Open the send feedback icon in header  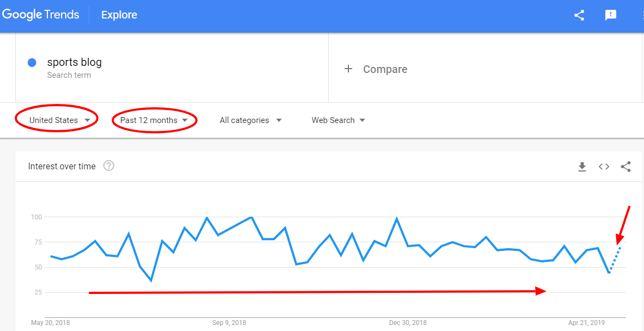[x=611, y=15]
